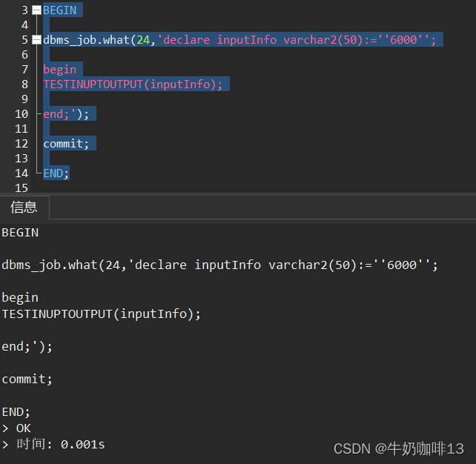476x464 pixels.
Task: Click line number 12 in the gutter
Action: [22, 144]
